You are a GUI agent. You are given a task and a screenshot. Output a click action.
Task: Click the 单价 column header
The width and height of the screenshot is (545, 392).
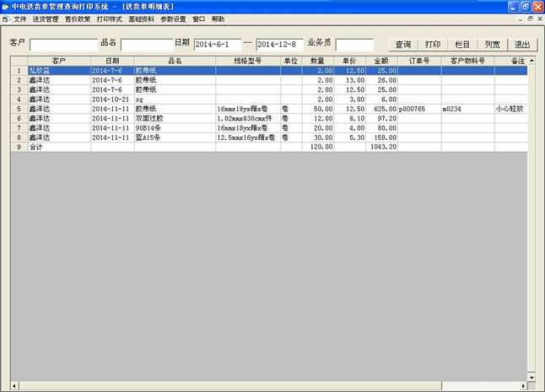point(349,61)
